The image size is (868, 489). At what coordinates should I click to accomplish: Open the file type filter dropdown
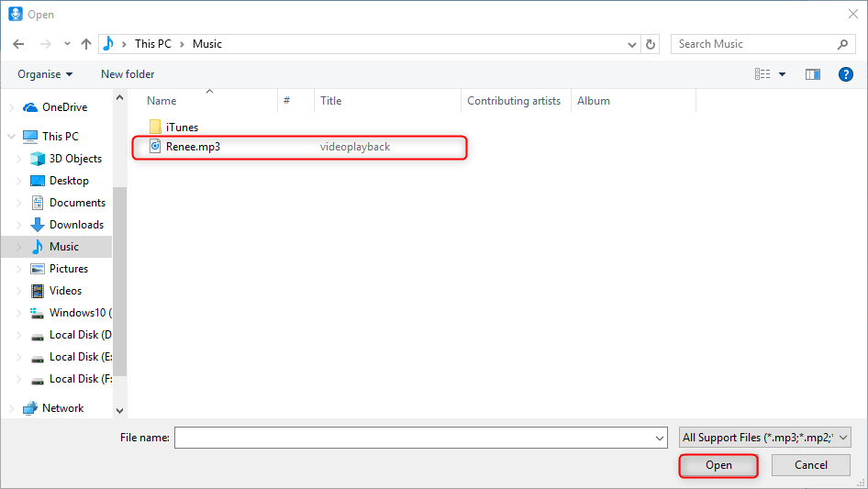tap(765, 439)
